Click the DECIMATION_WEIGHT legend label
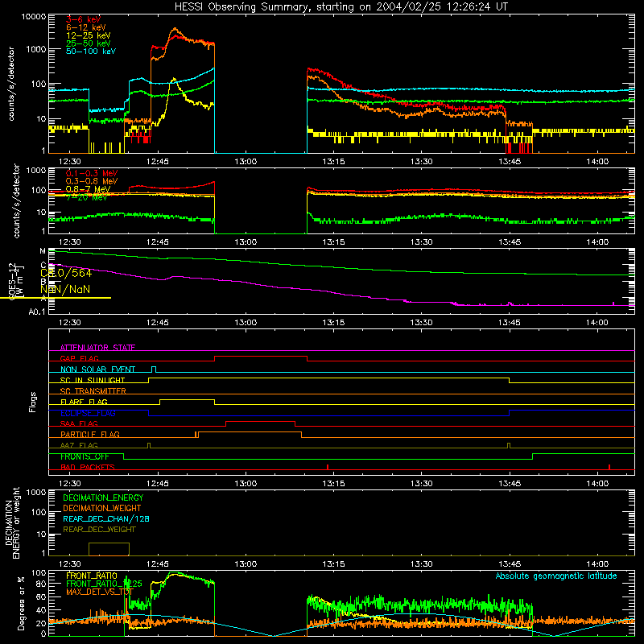Image resolution: width=644 pixels, height=644 pixels. coord(102,508)
